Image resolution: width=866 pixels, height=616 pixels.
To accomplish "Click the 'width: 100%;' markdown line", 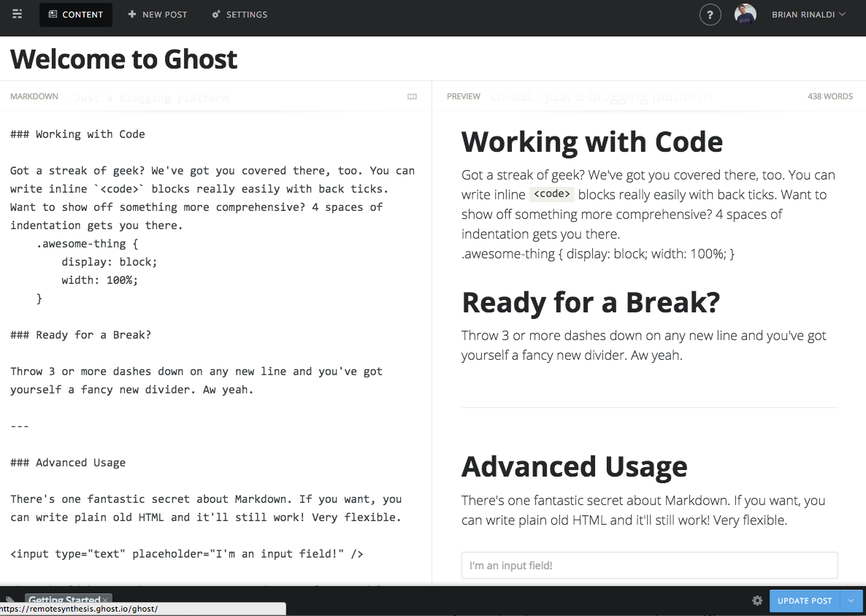I will tap(100, 280).
